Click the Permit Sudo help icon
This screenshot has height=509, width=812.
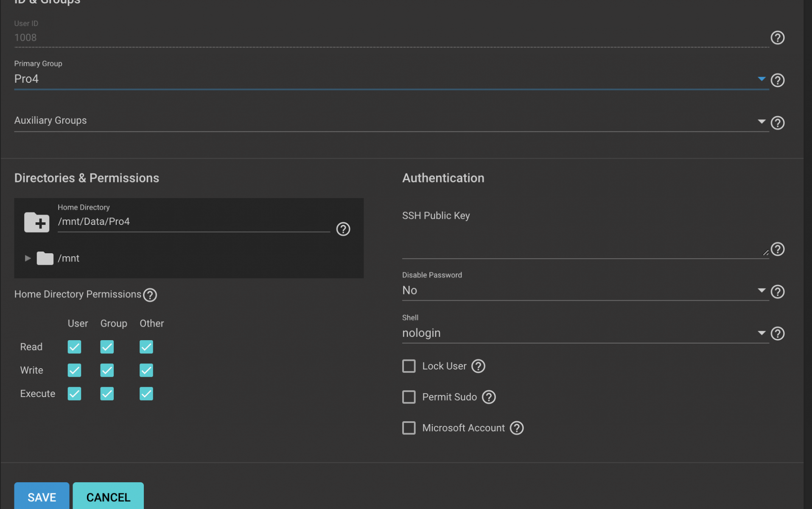tap(489, 397)
